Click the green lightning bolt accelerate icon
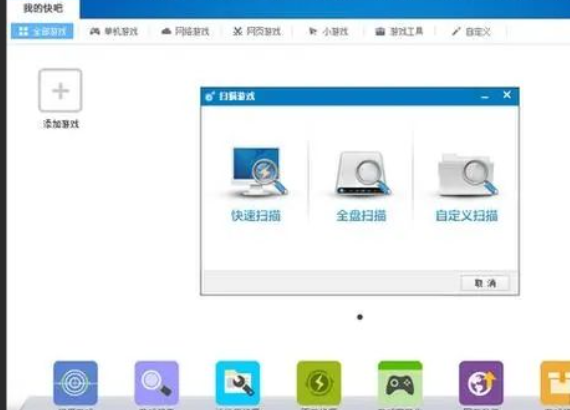Viewport: 570px width, 410px height. pos(319,383)
